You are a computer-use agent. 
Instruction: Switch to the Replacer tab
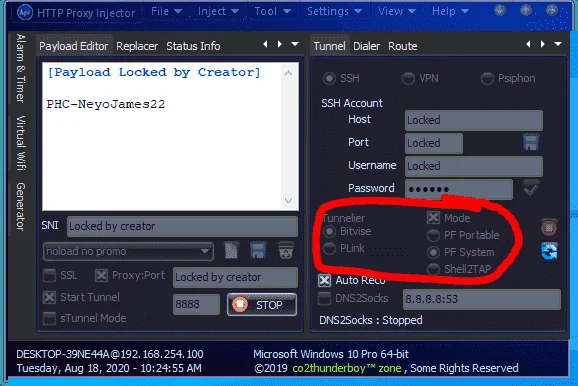[x=137, y=46]
